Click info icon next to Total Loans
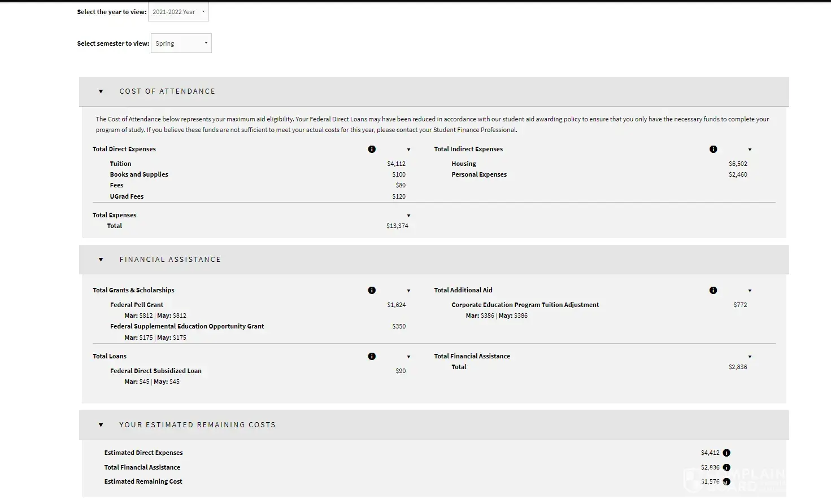This screenshot has height=504, width=831. (x=372, y=357)
